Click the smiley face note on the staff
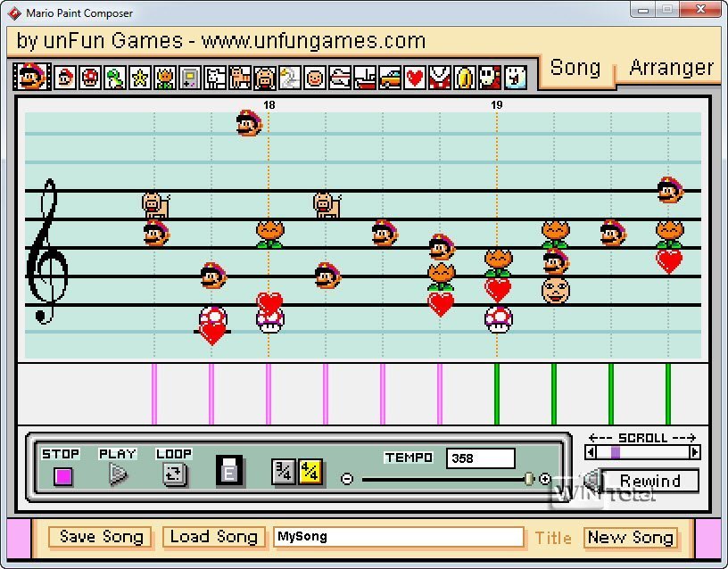Image resolution: width=728 pixels, height=569 pixels. coord(555,290)
